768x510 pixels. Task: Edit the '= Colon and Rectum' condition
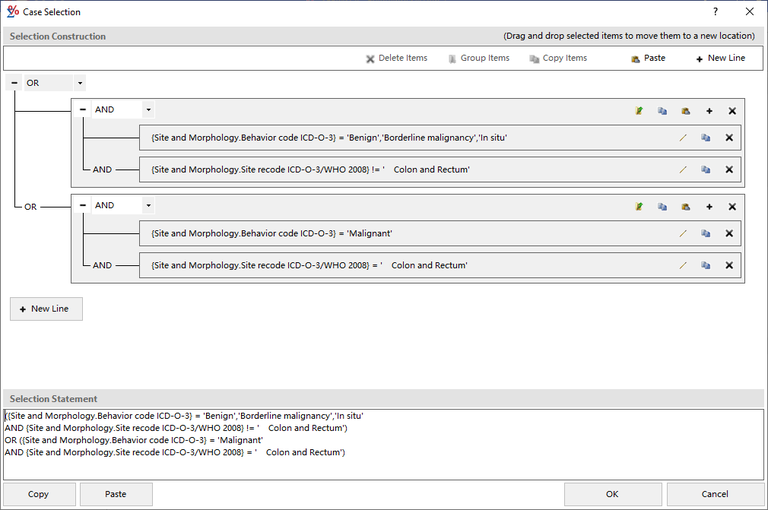coord(683,265)
